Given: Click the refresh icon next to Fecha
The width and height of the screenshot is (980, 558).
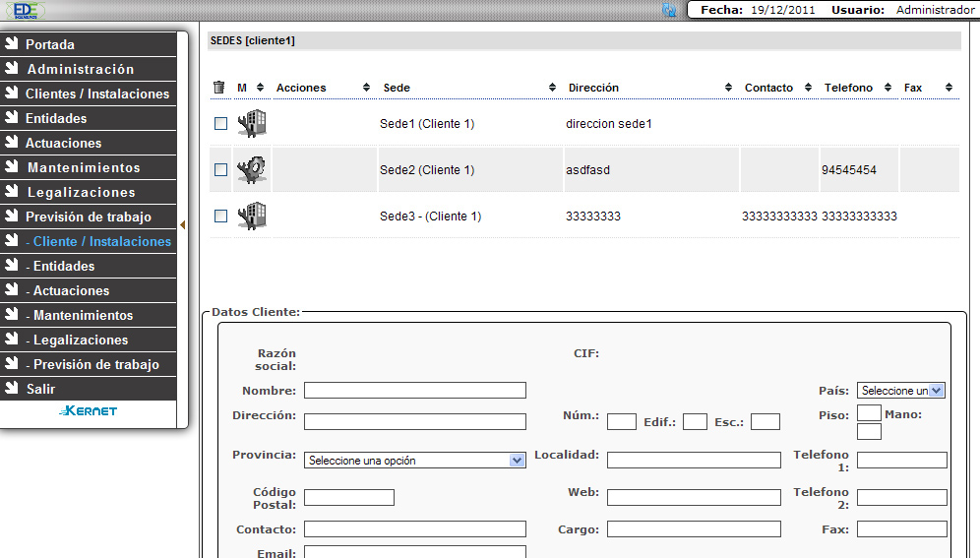Looking at the screenshot, I should click(x=670, y=10).
